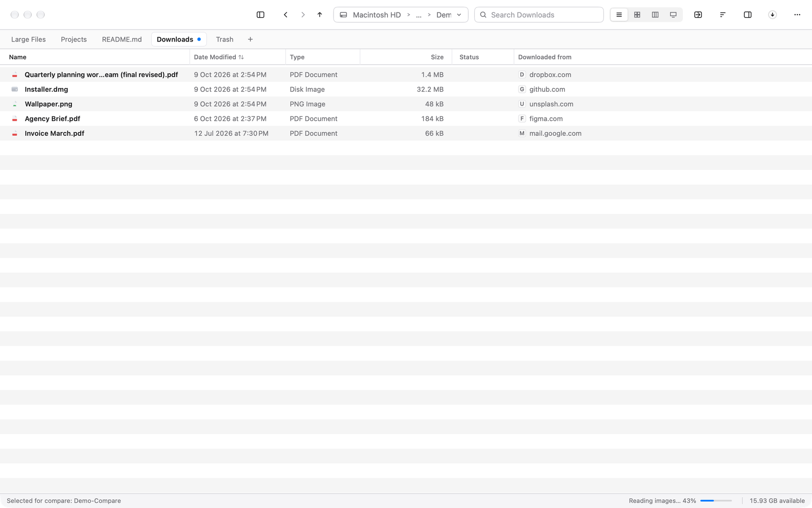Go forward with the right chevron

point(303,15)
